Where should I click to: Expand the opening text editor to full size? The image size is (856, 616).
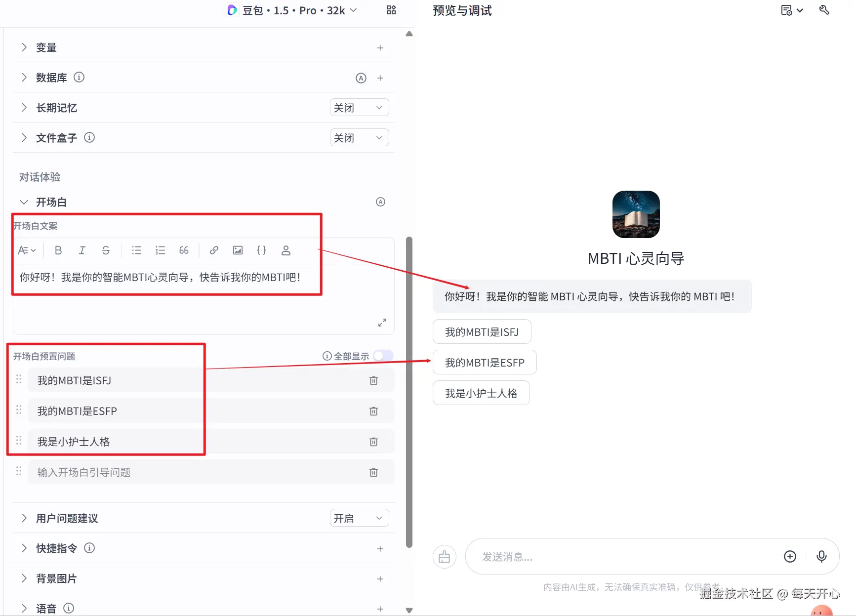[382, 323]
